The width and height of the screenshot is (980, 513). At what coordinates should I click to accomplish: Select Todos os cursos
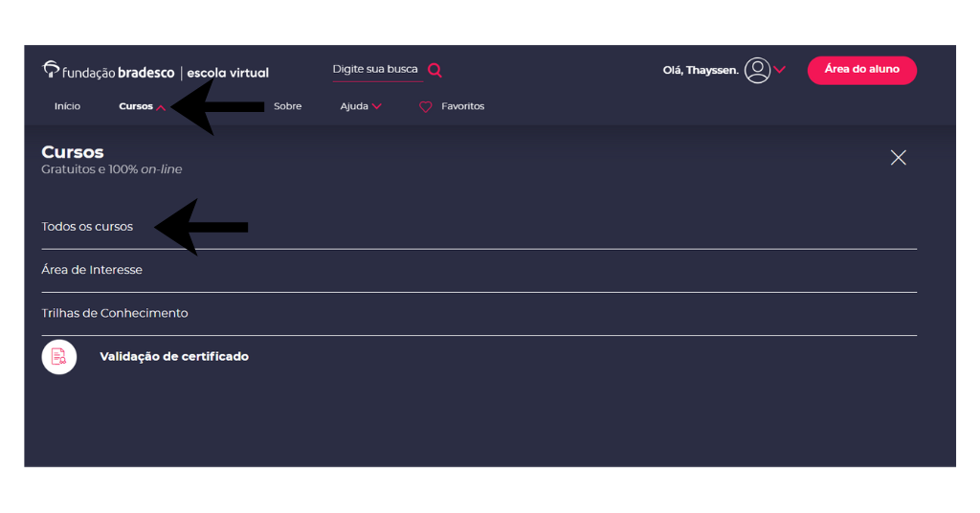point(87,227)
